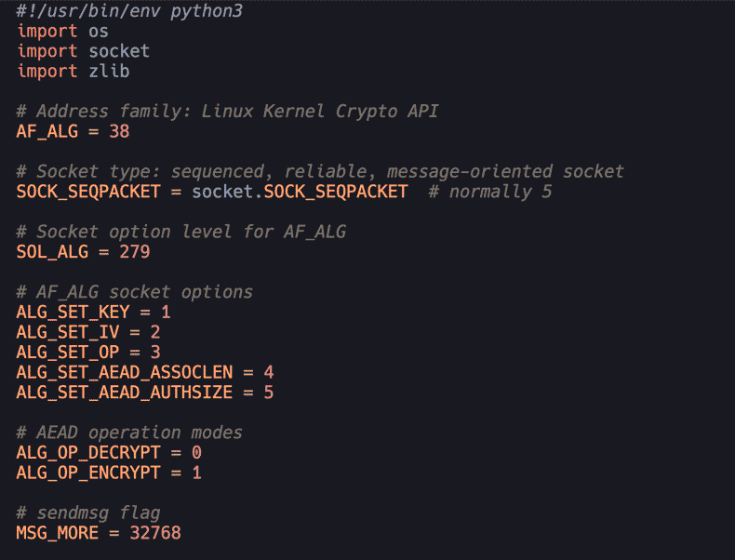Screen dimensions: 735x560
Task: Click the SOL_ALG value 279
Action: (135, 252)
